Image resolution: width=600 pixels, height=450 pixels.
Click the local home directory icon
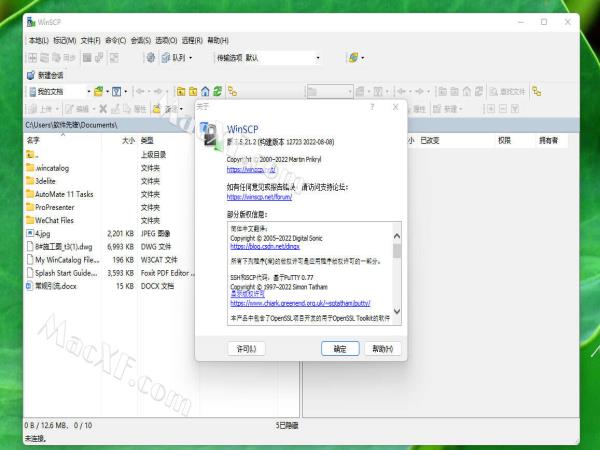tap(205, 91)
